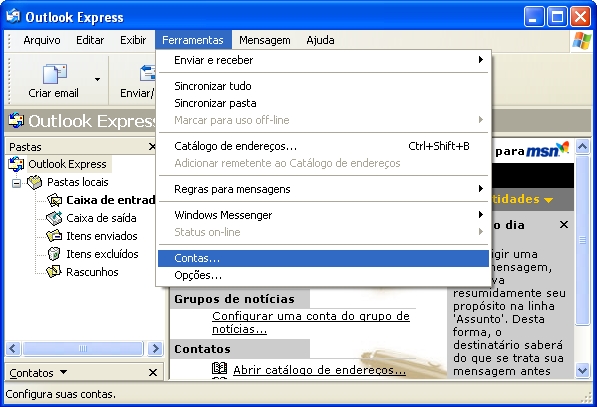
Task: Click folder pane scroll right arrow
Action: [155, 348]
